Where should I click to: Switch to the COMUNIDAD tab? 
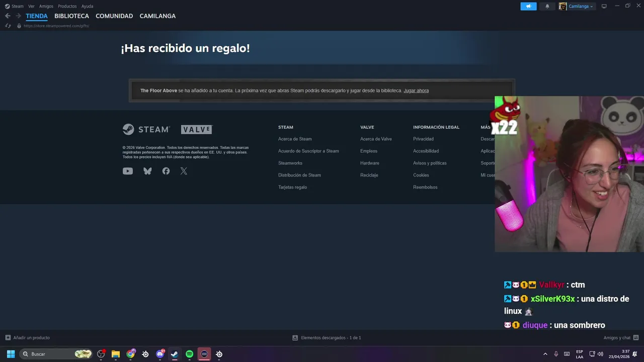114,16
